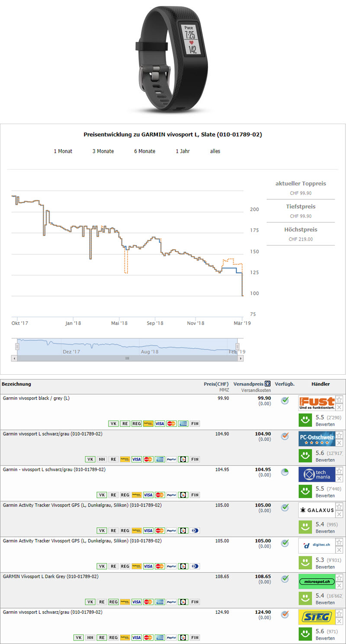Hide PC-Ostschweiz retailer with X

point(340,443)
